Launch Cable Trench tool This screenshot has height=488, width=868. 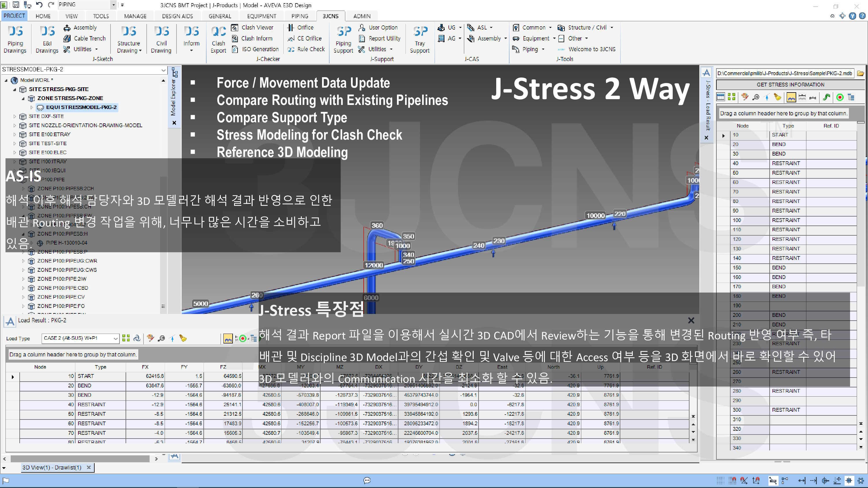click(x=85, y=38)
